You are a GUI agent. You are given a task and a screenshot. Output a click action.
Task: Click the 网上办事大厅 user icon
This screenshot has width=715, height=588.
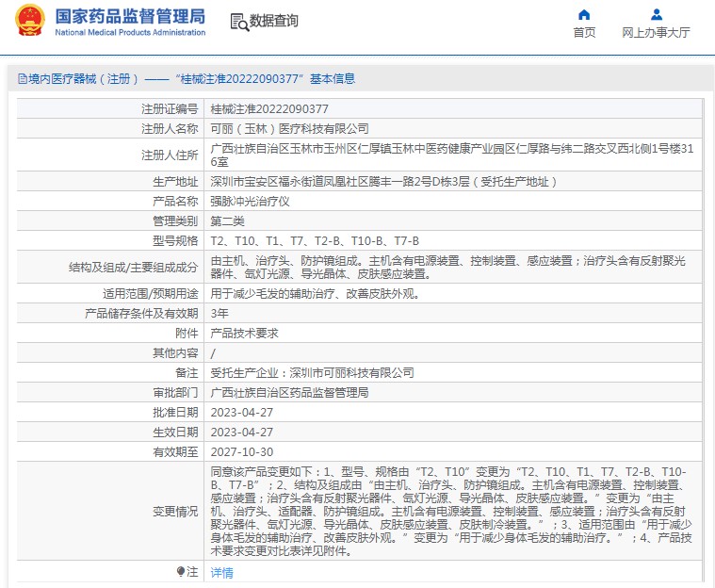tap(657, 14)
